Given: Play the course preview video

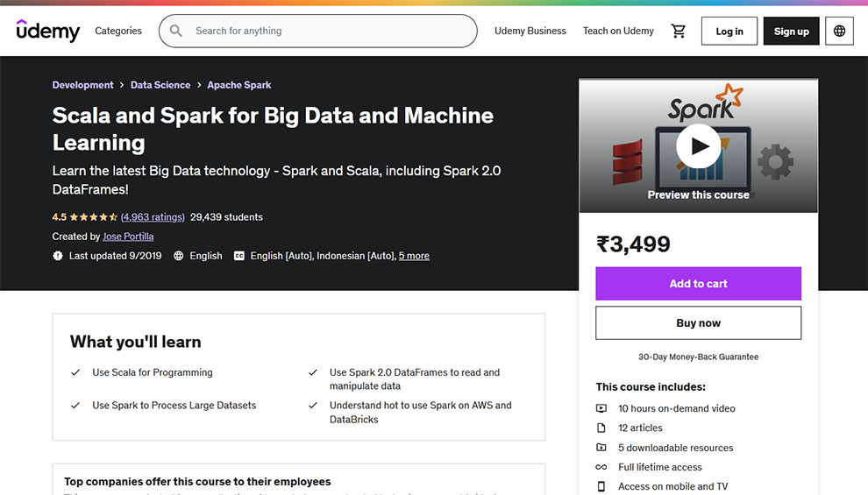Looking at the screenshot, I should coord(699,145).
